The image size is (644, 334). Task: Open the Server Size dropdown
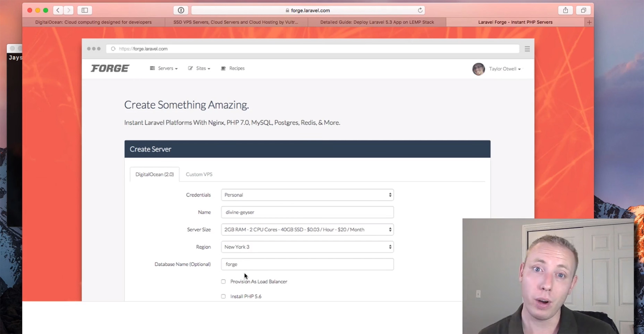307,230
